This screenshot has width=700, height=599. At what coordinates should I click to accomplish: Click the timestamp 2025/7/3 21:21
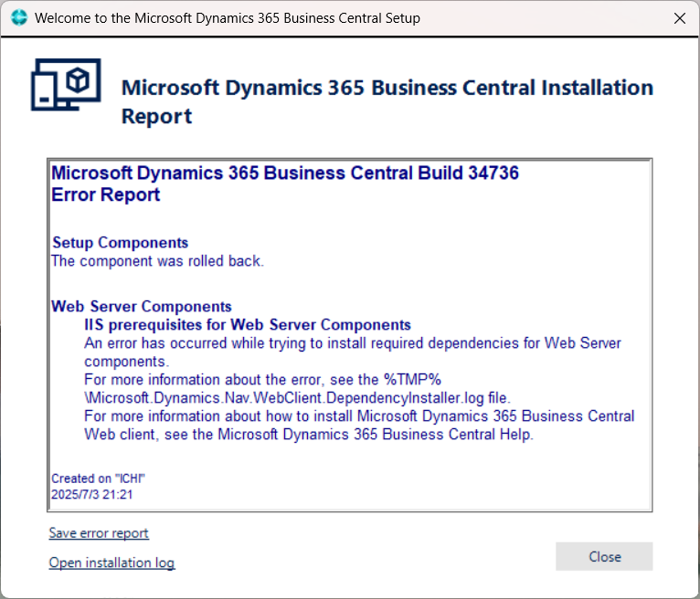click(92, 495)
